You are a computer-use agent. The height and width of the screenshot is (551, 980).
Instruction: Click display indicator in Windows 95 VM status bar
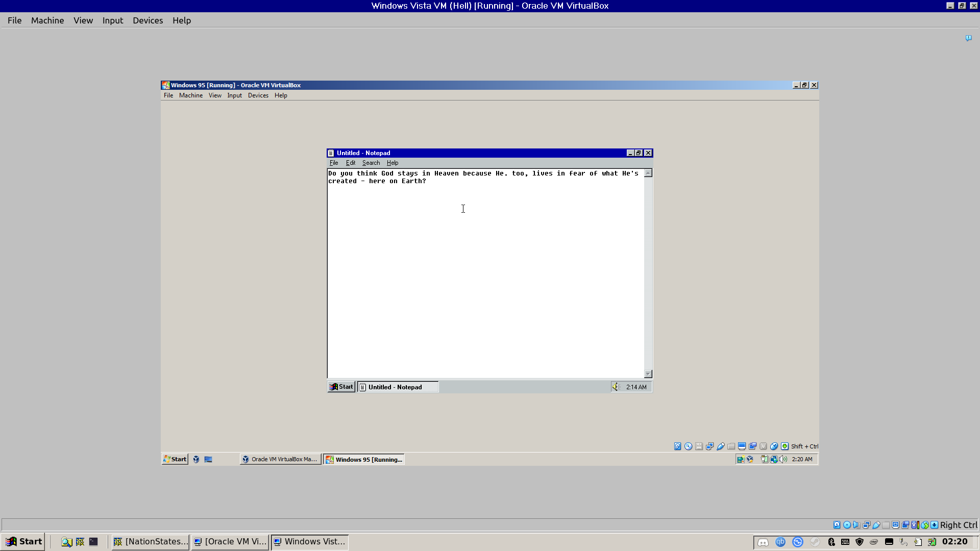click(742, 446)
